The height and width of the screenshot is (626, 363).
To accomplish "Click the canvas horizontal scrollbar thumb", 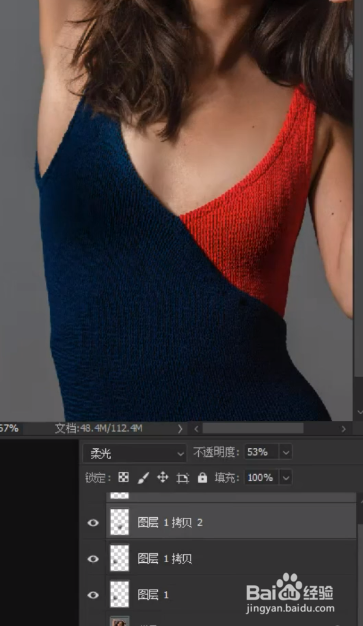I will (253, 428).
